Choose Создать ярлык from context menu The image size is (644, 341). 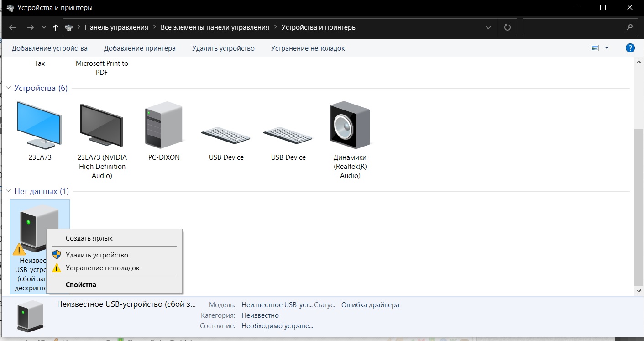pyautogui.click(x=89, y=238)
